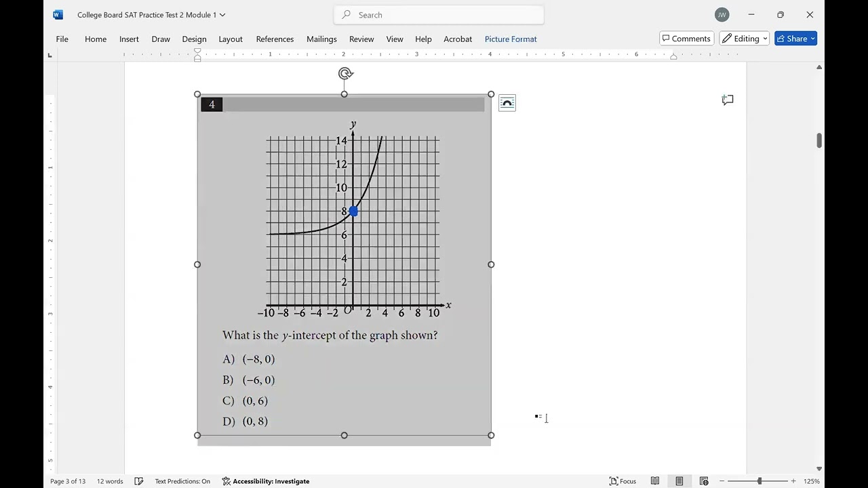Click the zoom in plus button

tap(793, 481)
